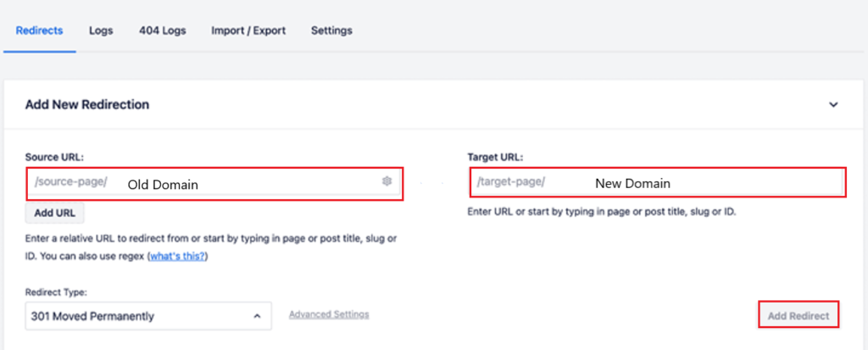This screenshot has width=868, height=350.
Task: Click the gear icon in Source URL field
Action: pyautogui.click(x=387, y=181)
